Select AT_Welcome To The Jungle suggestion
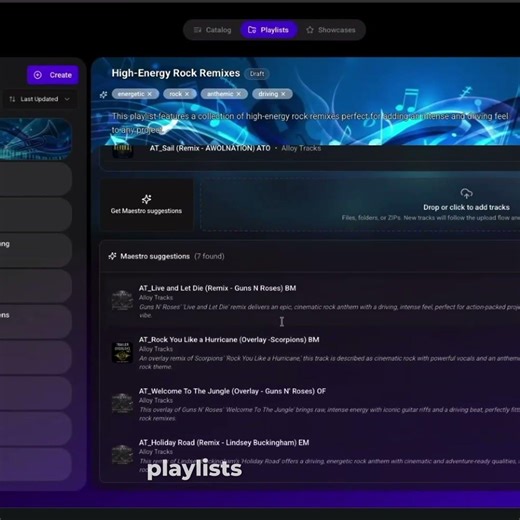The width and height of the screenshot is (520, 520). tap(232, 391)
